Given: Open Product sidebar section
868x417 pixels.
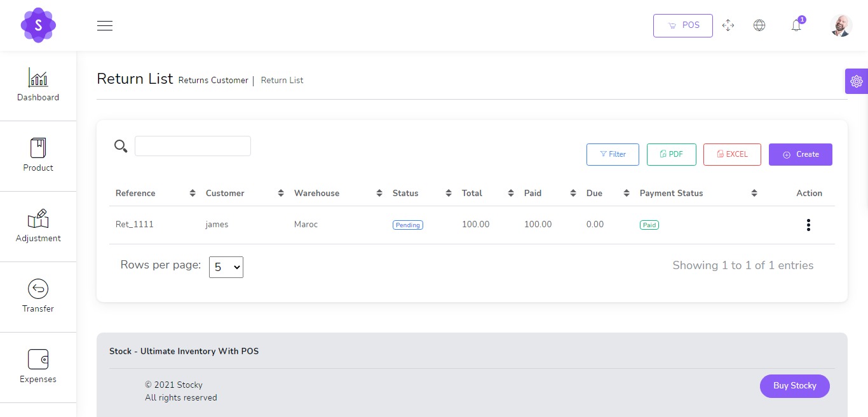Looking at the screenshot, I should point(38,156).
